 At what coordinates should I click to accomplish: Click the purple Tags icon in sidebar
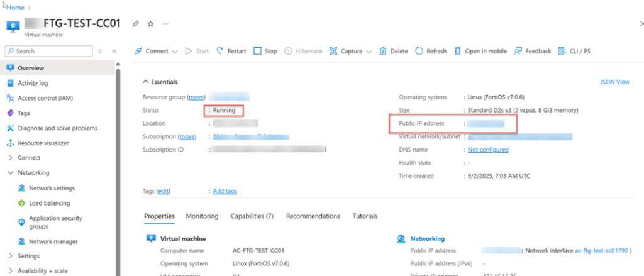pyautogui.click(x=10, y=113)
